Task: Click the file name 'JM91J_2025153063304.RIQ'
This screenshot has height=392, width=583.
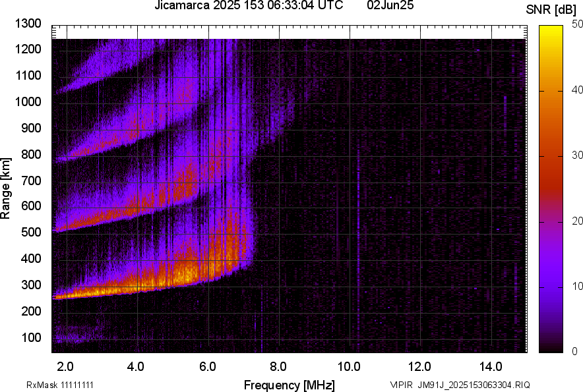Action: [474, 385]
